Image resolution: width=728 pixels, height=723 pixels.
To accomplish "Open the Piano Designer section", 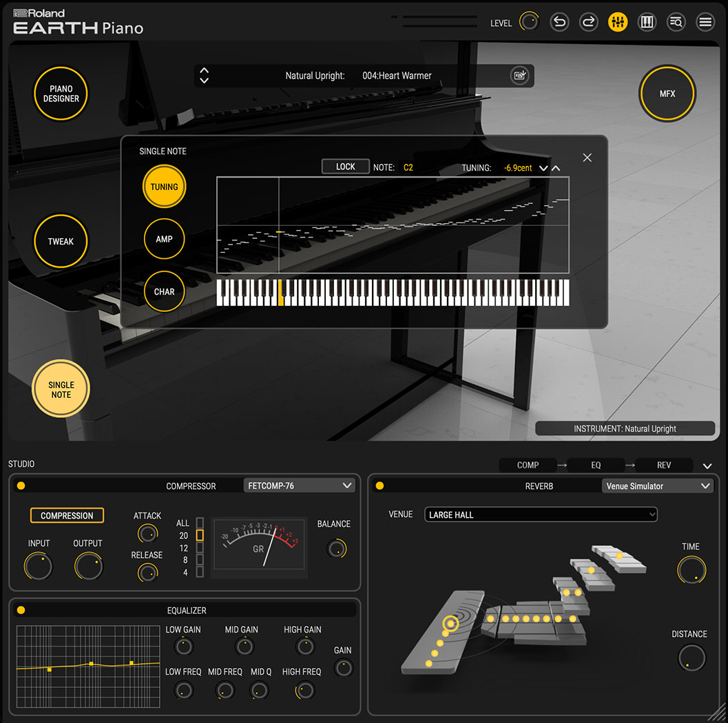I will [x=61, y=93].
